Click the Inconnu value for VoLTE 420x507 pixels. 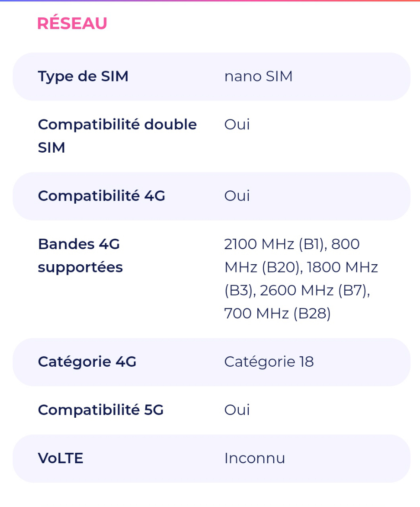point(254,459)
